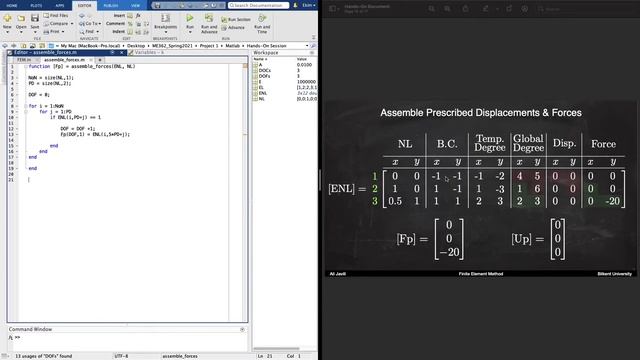This screenshot has height=360, width=640.
Task: Click the back arrow in folder toolbar
Action: pos(5,46)
